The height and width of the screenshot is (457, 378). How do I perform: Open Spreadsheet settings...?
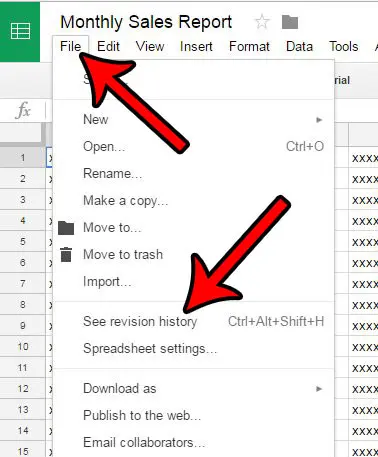(194, 349)
